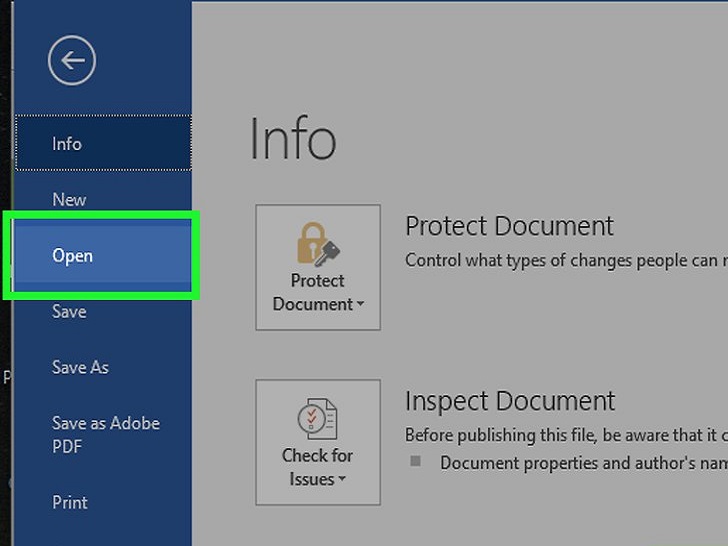728x546 pixels.
Task: Click 'Document properties and author's name' item
Action: point(584,463)
